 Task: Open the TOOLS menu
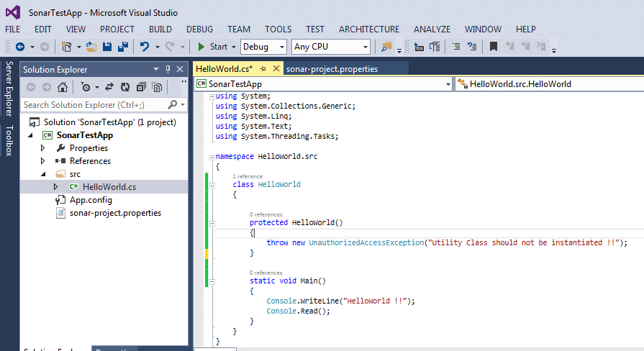click(278, 29)
